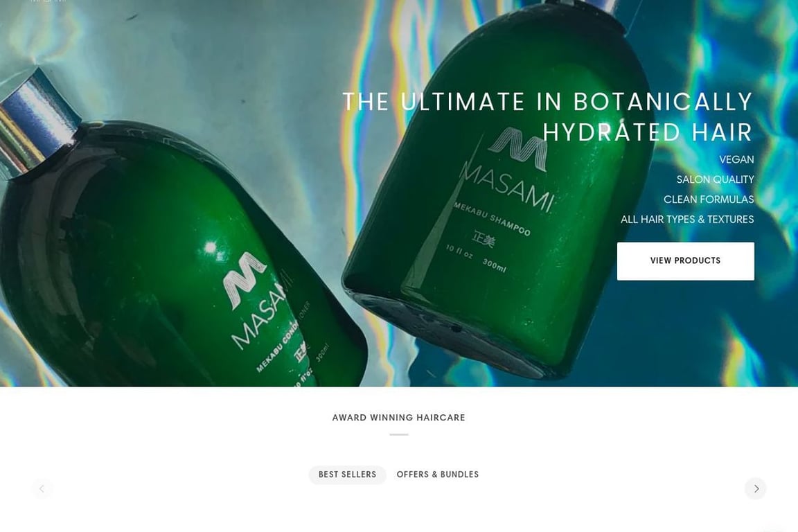Image resolution: width=798 pixels, height=532 pixels.
Task: Click the divider line under Award Winning Haircare
Action: 399,435
